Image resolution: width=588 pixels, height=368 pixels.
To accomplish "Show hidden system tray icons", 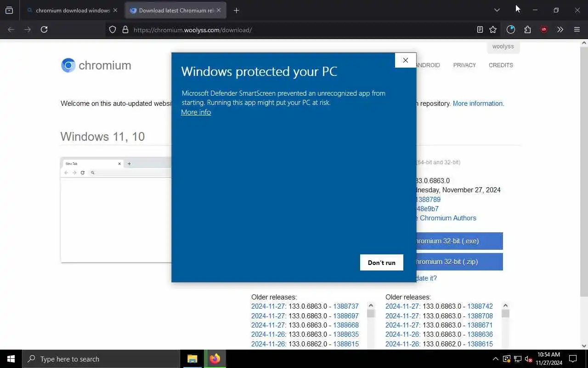I will [x=495, y=359].
